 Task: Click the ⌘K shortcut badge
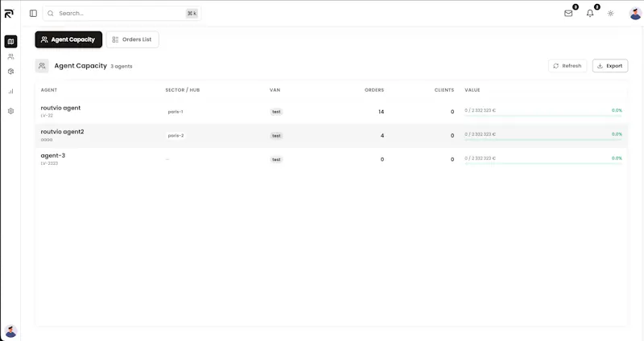pos(192,14)
